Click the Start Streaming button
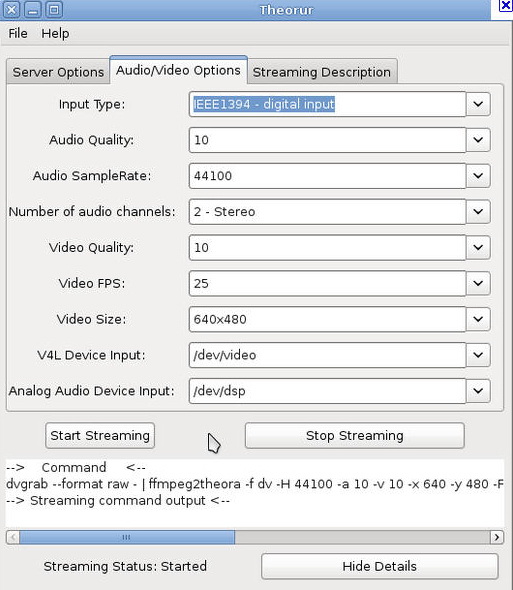513x590 pixels. pos(100,435)
